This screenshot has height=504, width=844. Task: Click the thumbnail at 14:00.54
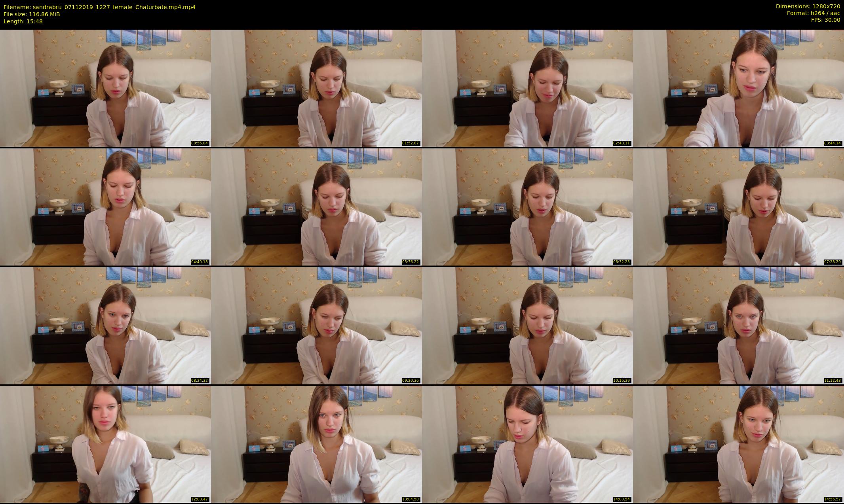click(x=527, y=444)
